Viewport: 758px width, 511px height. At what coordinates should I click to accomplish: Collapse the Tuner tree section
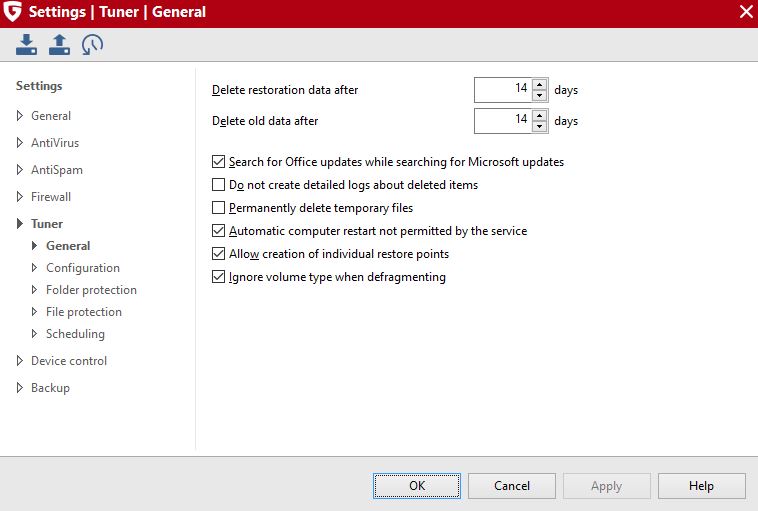click(20, 223)
